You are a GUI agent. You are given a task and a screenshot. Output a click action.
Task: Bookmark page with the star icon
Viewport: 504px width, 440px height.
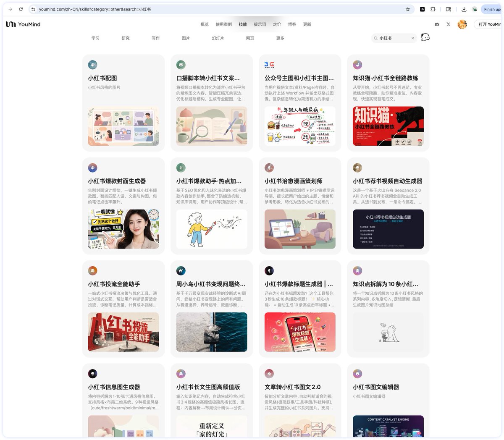[x=407, y=9]
